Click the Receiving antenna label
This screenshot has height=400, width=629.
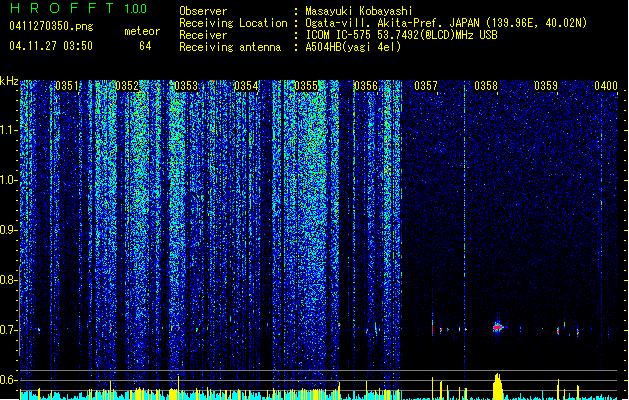(x=230, y=47)
